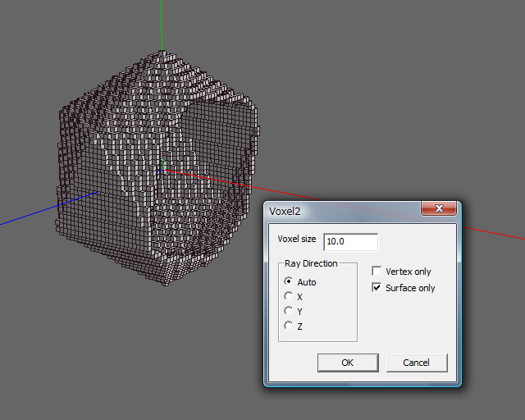Confirm the Voxel2 dialog with OK
This screenshot has width=525, height=420.
point(348,363)
